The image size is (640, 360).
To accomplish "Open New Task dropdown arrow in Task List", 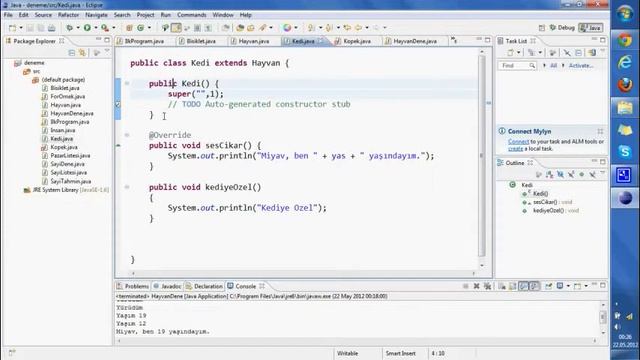I will tap(518, 53).
